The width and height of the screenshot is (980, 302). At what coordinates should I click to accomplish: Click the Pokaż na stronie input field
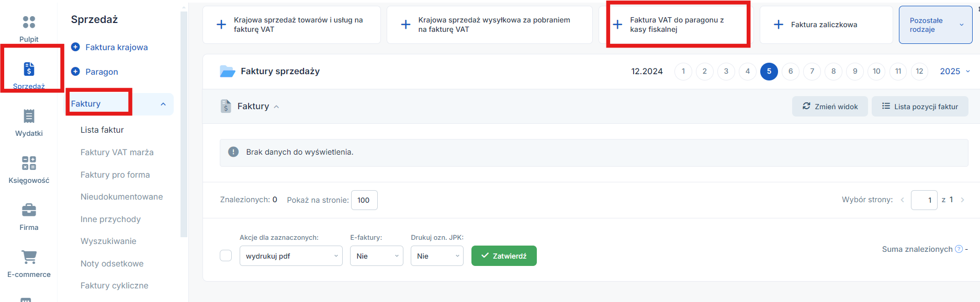[364, 200]
